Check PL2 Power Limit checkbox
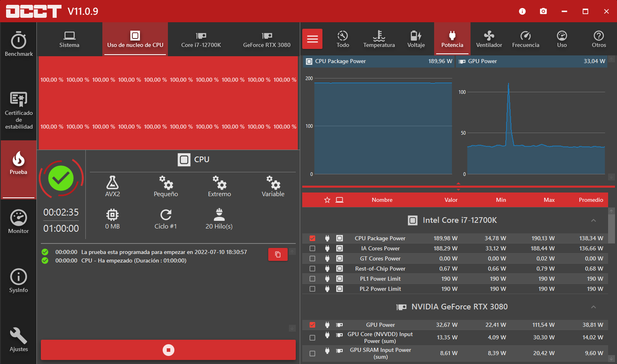The image size is (617, 364). [x=312, y=289]
